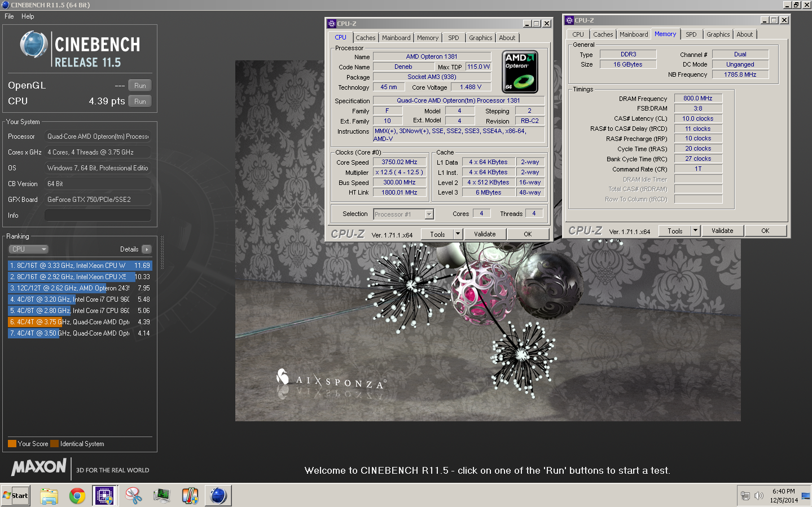Click the Info input field

(98, 215)
